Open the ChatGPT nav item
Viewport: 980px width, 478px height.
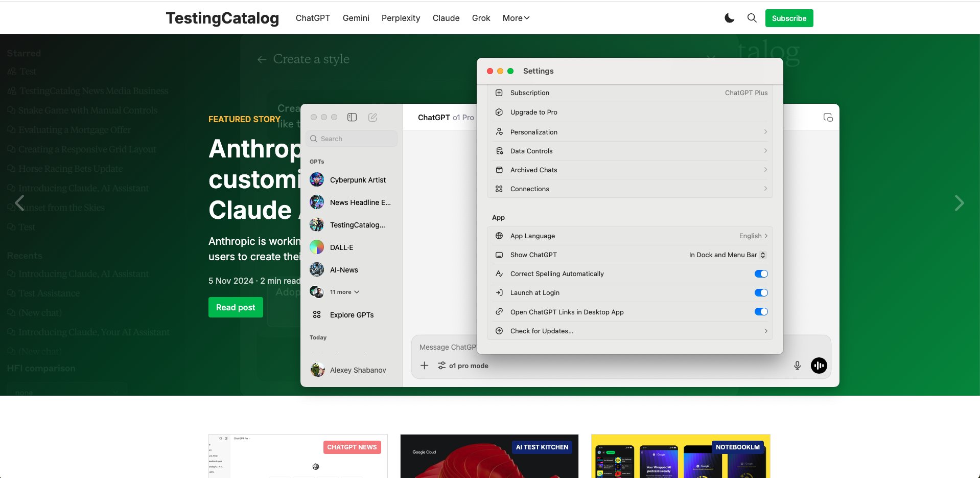313,18
